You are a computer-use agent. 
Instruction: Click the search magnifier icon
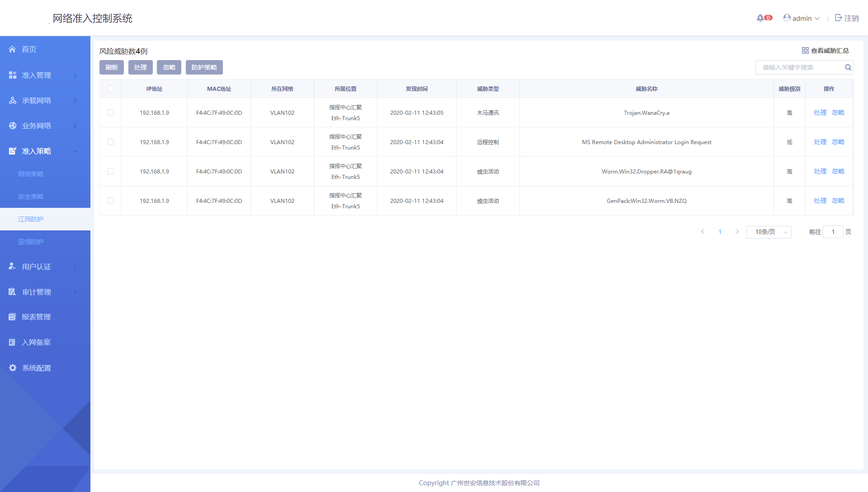[848, 67]
